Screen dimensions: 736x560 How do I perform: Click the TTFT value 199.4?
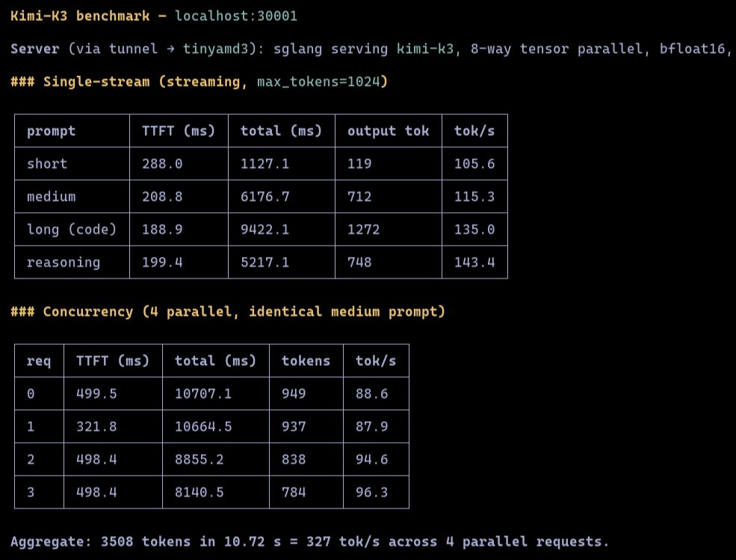point(162,262)
